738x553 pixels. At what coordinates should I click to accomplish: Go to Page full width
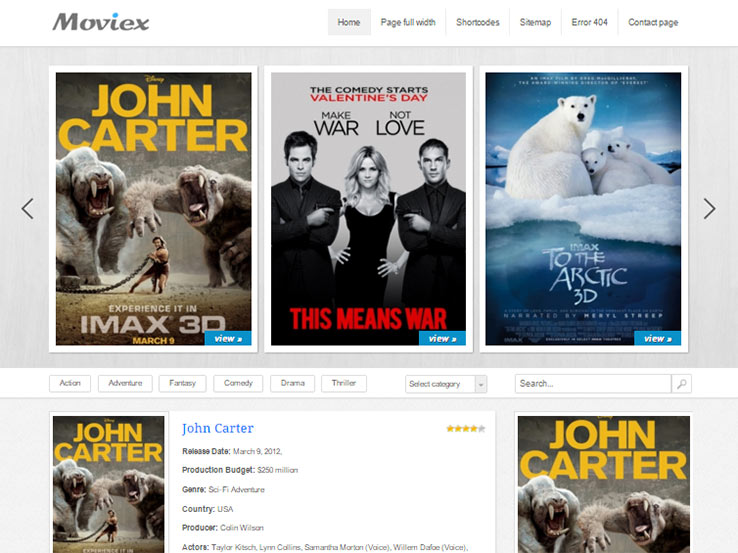408,22
